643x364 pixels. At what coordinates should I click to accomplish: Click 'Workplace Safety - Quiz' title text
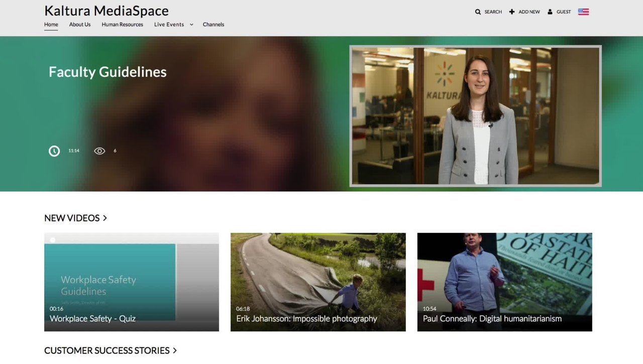92,318
